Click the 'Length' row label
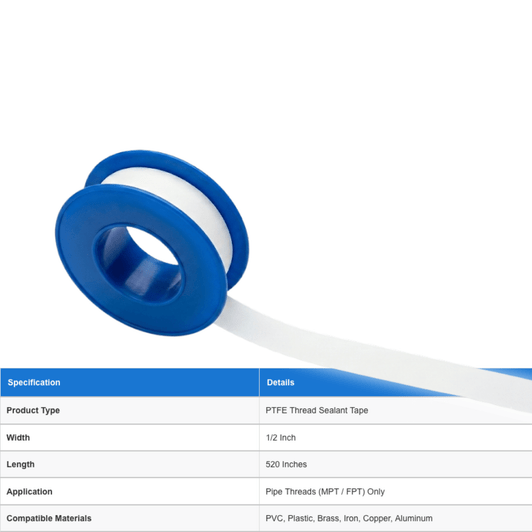 click(20, 464)
